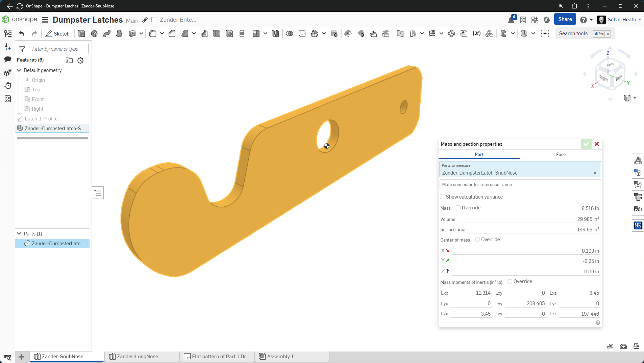The image size is (644, 363).
Task: Open the browser extensions puzzle icon
Action: pyautogui.click(x=574, y=6)
